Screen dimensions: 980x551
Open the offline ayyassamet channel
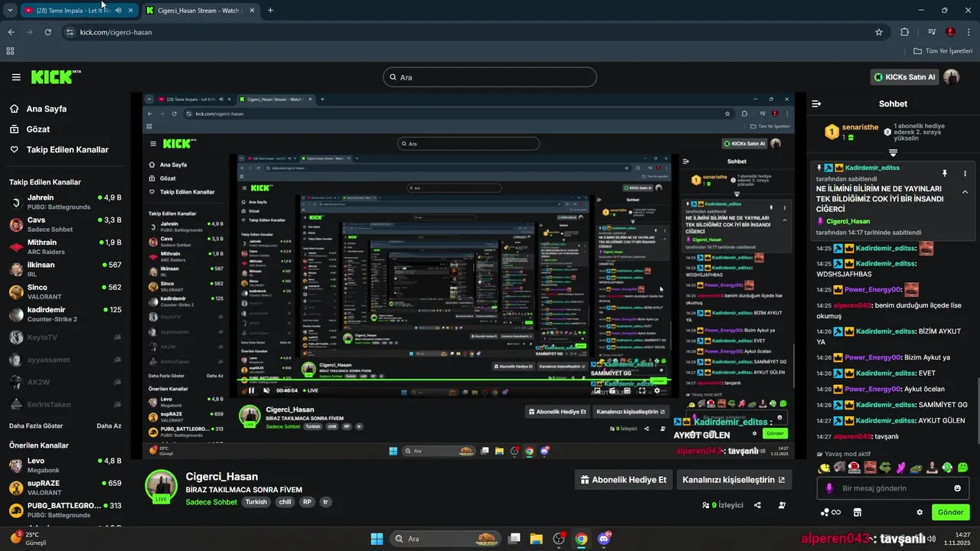[64, 360]
